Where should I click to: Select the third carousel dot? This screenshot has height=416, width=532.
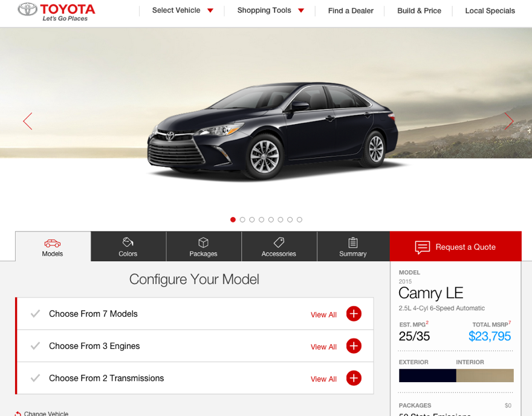pos(251,219)
